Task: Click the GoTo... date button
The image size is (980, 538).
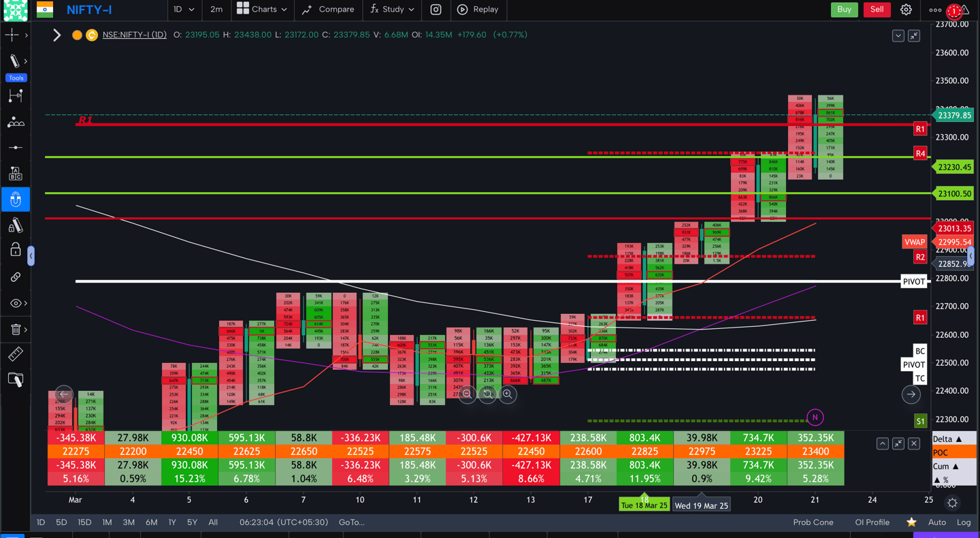Action: [x=351, y=522]
